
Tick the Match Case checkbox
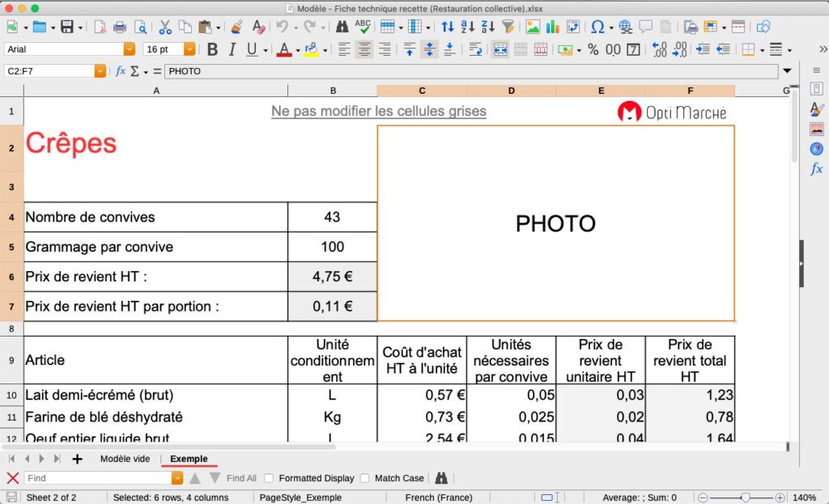365,478
